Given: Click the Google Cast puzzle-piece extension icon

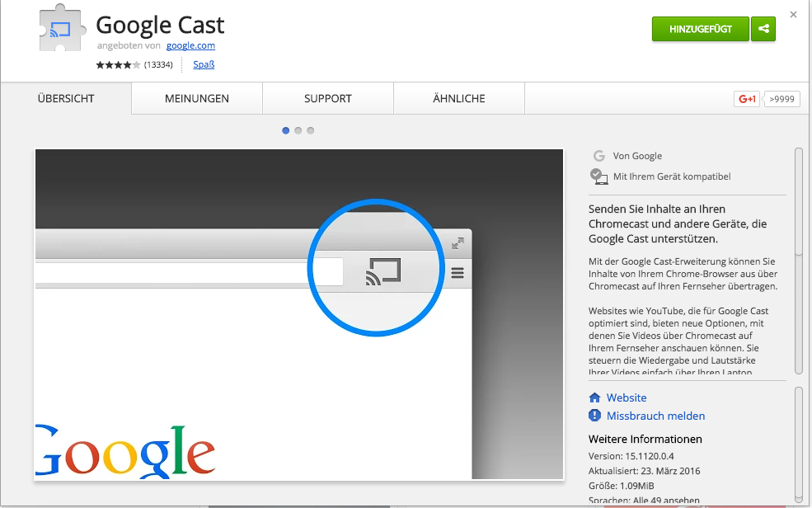Looking at the screenshot, I should click(61, 31).
